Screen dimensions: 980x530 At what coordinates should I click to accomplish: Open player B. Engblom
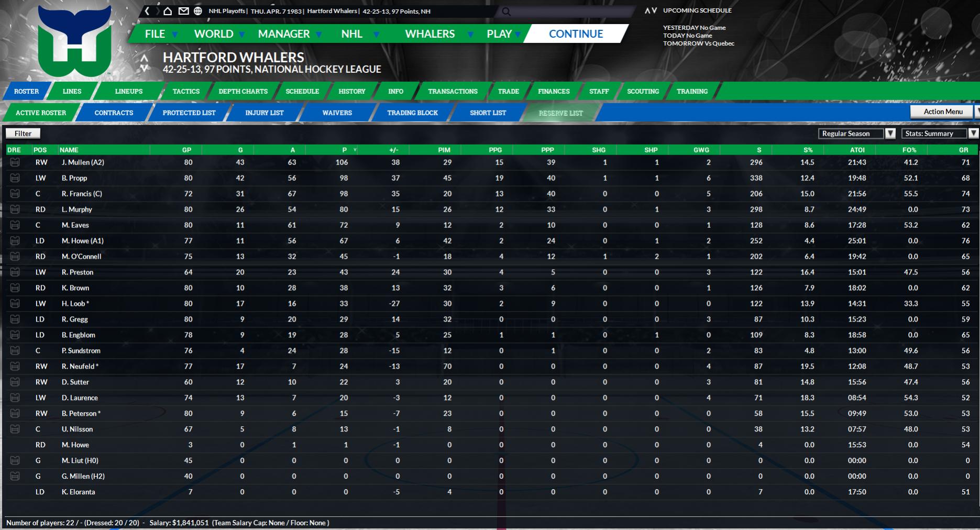click(80, 335)
